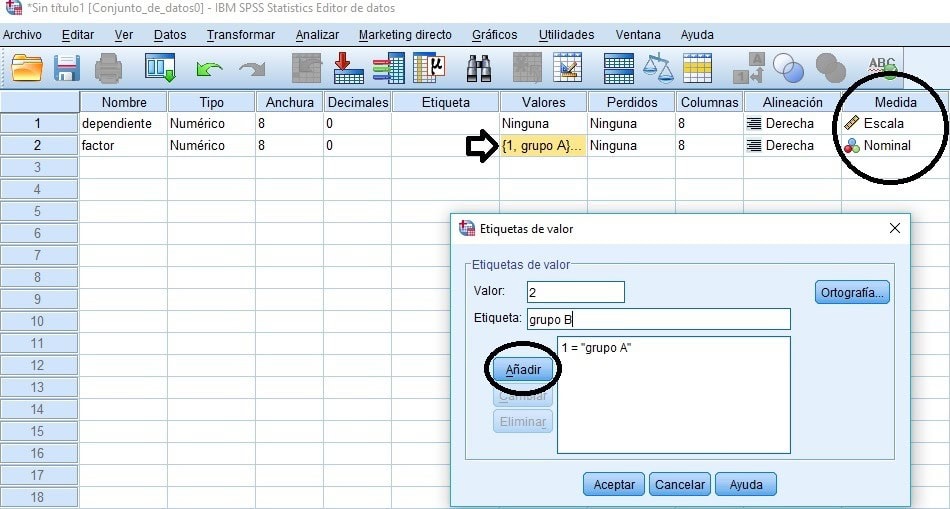This screenshot has height=509, width=950.
Task: Select the Etiqueta column header
Action: click(x=445, y=102)
